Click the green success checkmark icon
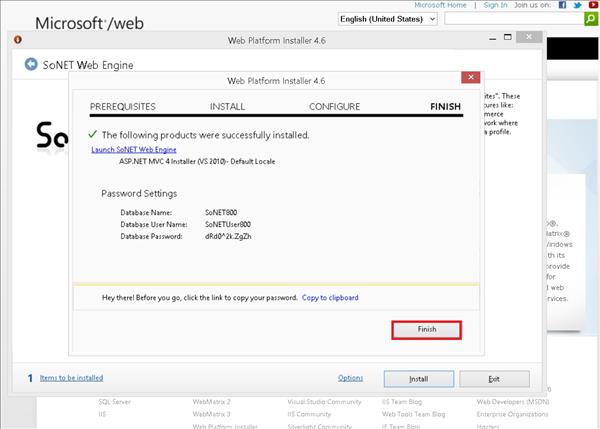Screen dimensions: 600x429 pos(92,134)
